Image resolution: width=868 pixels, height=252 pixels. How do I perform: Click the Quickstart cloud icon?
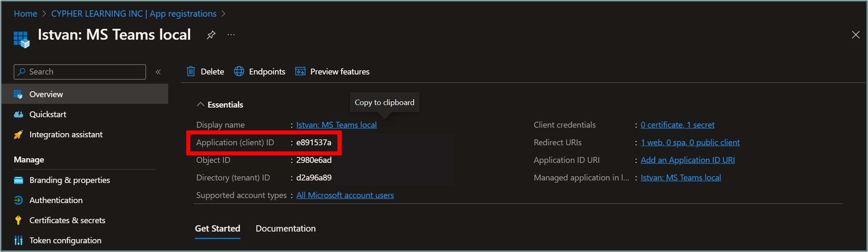18,114
